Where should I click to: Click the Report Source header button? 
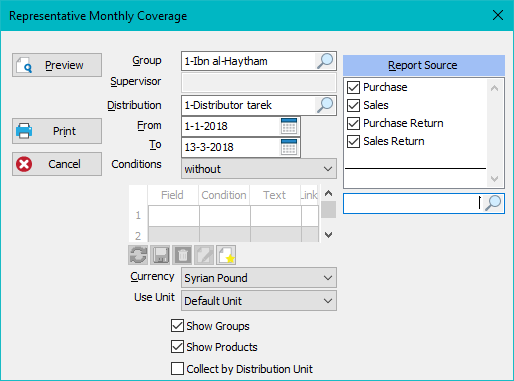424,65
